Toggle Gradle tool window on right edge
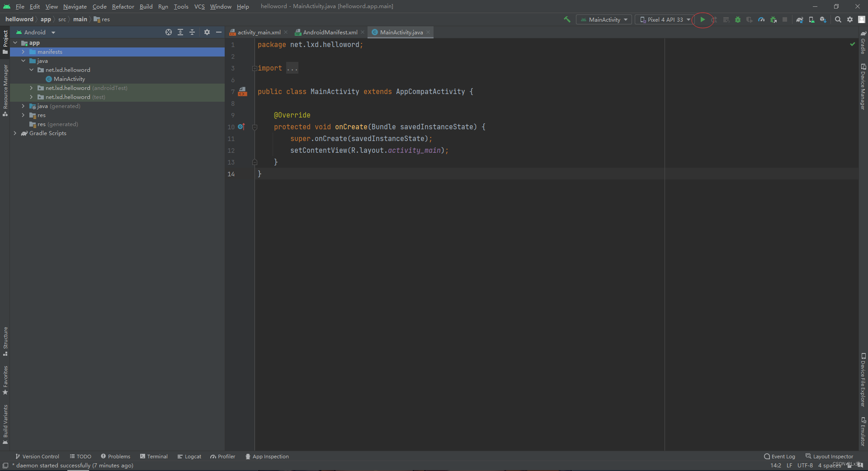The image size is (868, 471). click(x=863, y=42)
